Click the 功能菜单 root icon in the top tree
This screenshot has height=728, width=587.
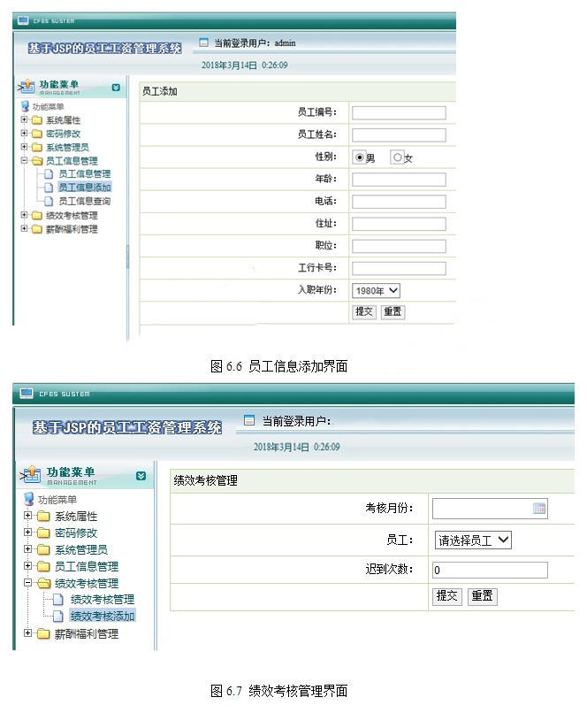pyautogui.click(x=25, y=106)
